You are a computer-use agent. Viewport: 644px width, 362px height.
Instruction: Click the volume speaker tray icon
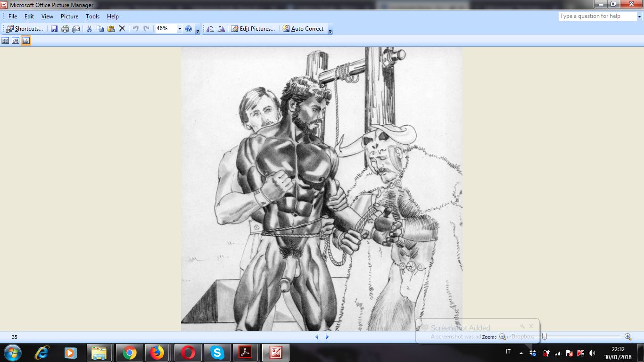592,353
